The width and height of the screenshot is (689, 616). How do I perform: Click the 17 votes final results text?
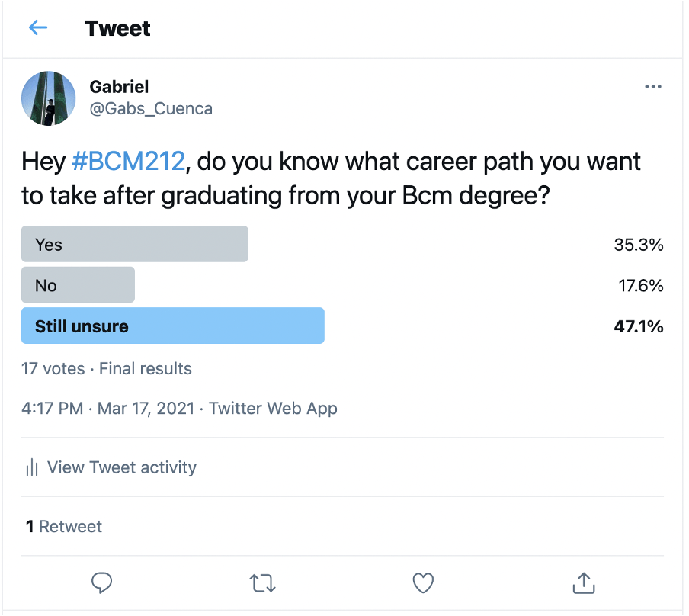[x=107, y=368]
